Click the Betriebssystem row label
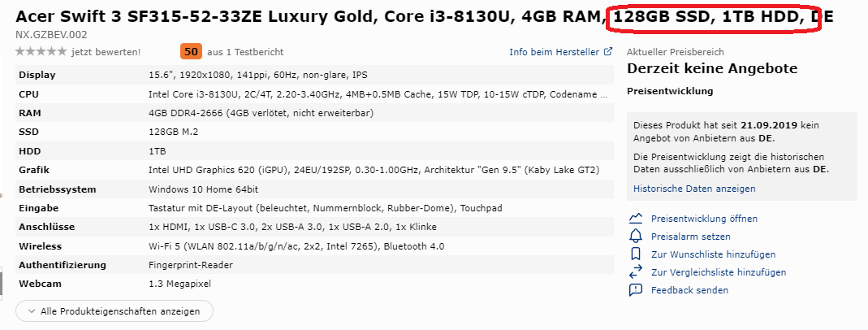Image resolution: width=868 pixels, height=330 pixels. tap(58, 189)
